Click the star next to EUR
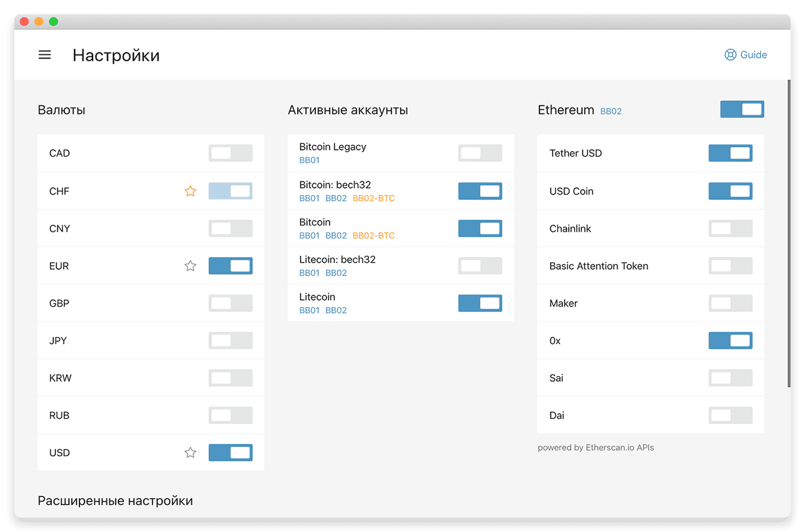Viewport: 805px width, 532px height. [x=190, y=266]
